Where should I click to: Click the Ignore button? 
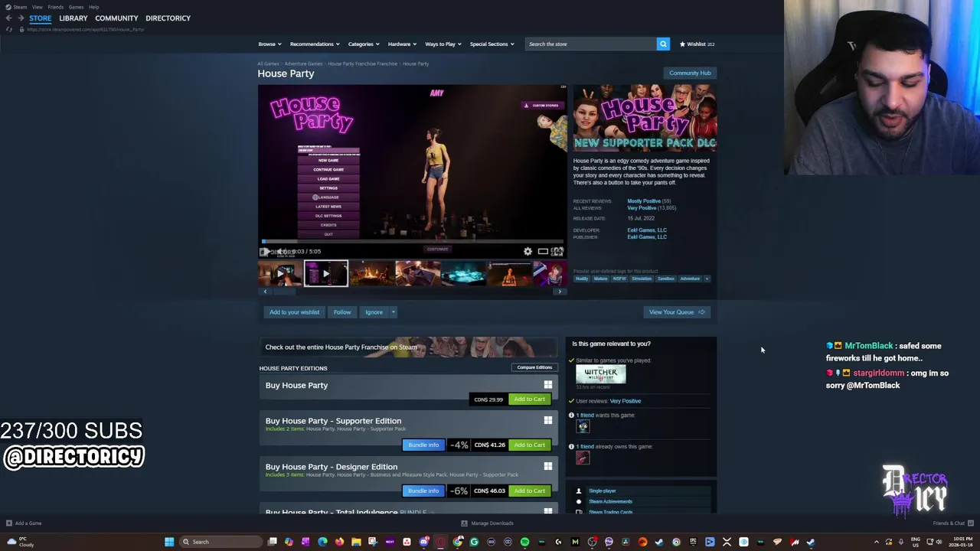374,312
